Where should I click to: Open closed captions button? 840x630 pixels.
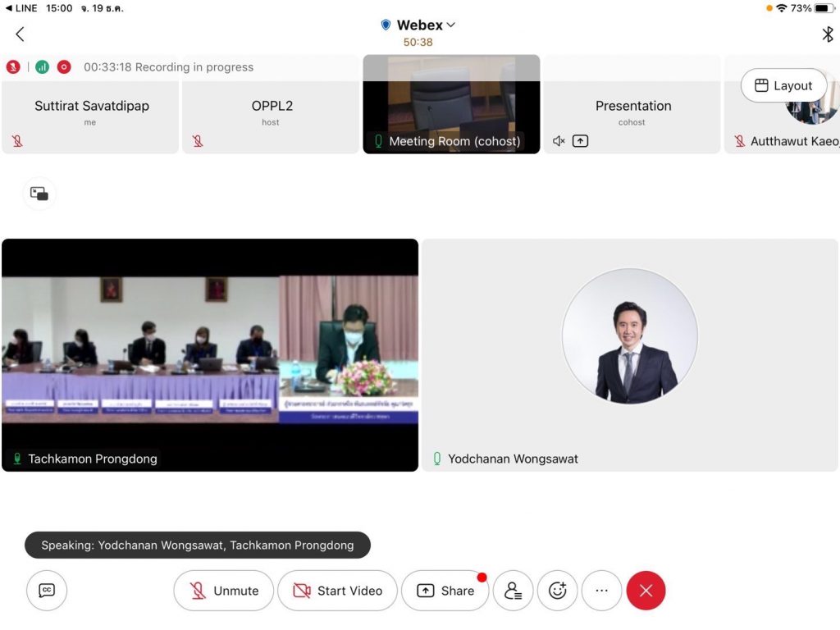point(47,591)
